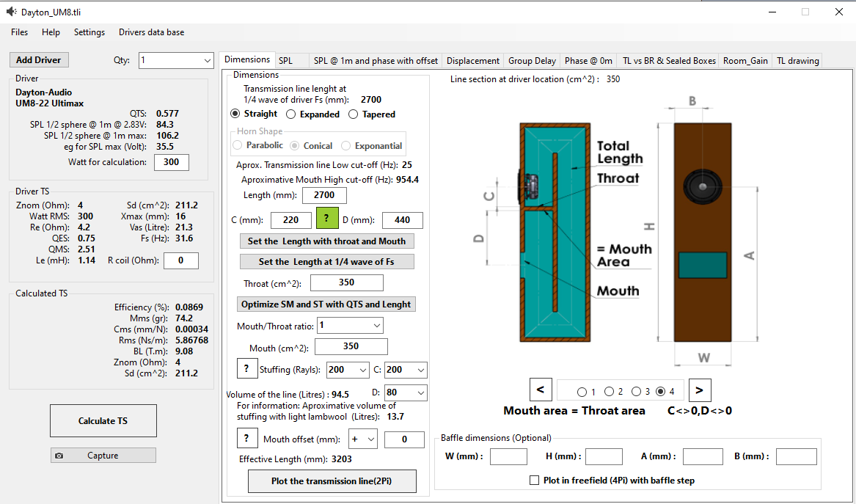Click the next arrow under the enclosure drawing
Viewport: 856px width, 504px height.
699,390
